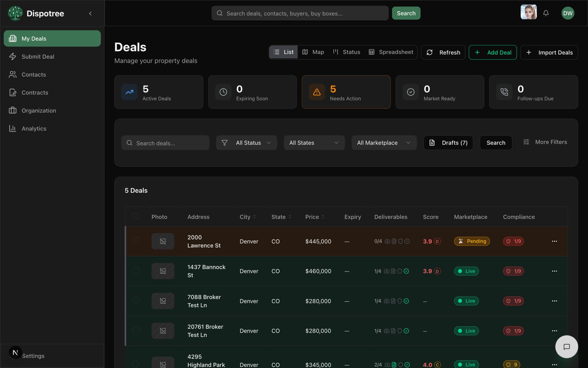Click the Dispotree tree logo
The image size is (588, 368).
coord(15,13)
